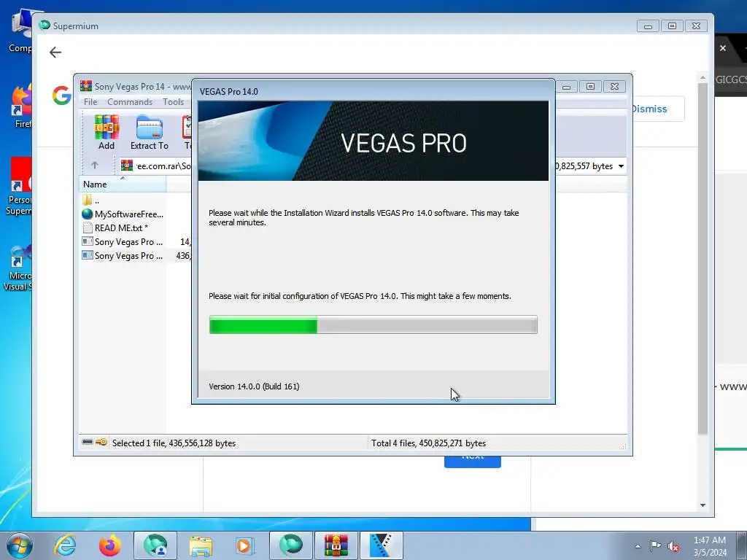Image resolution: width=747 pixels, height=560 pixels.
Task: Close the WinRAR window
Action: (614, 87)
